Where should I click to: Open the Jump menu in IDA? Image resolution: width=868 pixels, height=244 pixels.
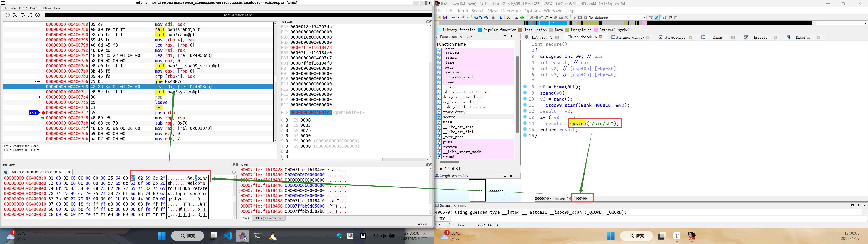(x=462, y=11)
